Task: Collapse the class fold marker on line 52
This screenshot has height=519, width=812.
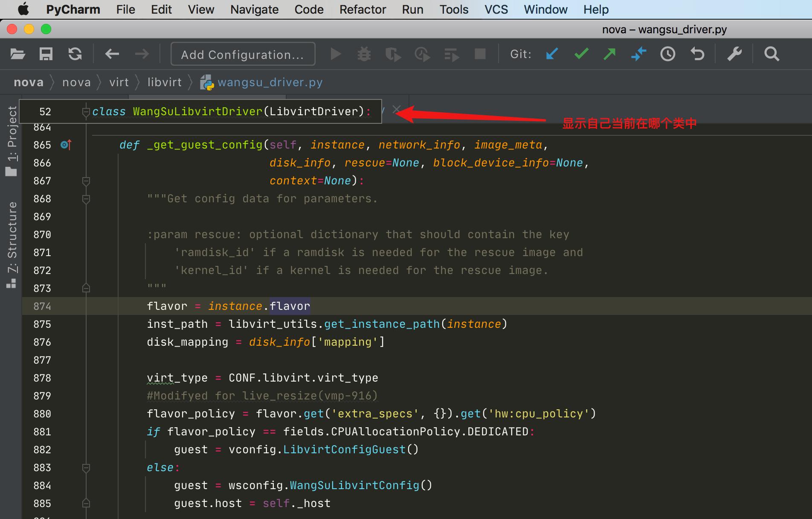Action: pyautogui.click(x=86, y=112)
